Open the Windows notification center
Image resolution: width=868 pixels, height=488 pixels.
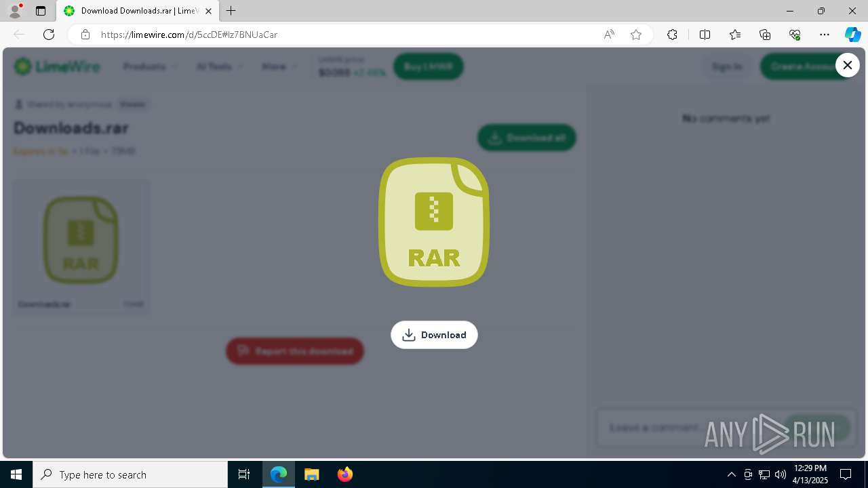click(846, 474)
